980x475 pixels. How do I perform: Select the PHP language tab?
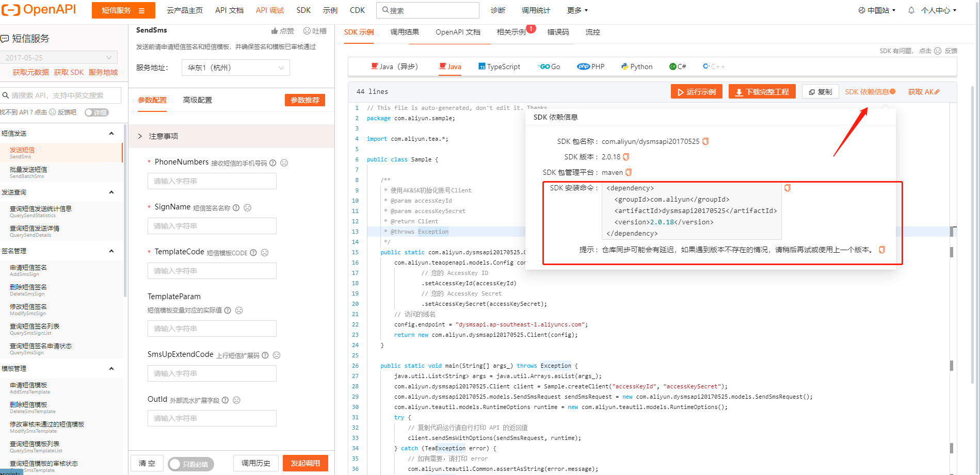point(591,67)
